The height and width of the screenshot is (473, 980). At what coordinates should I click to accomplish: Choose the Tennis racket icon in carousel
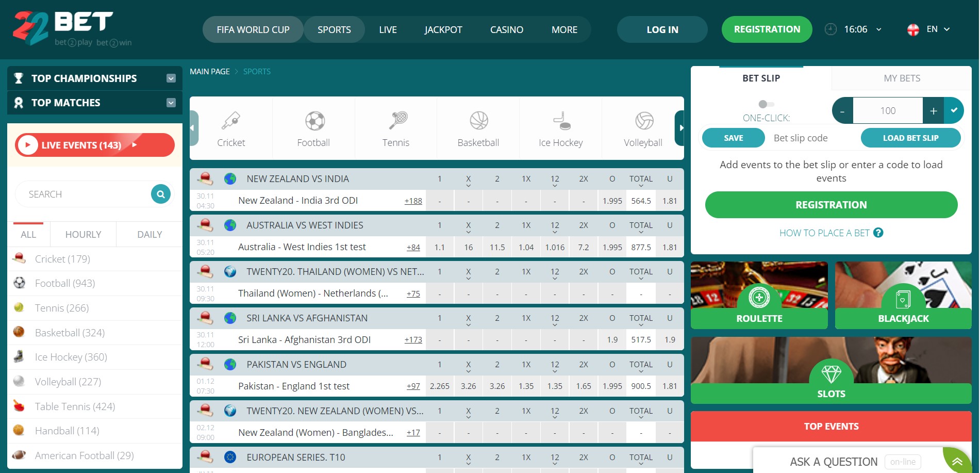click(x=398, y=120)
